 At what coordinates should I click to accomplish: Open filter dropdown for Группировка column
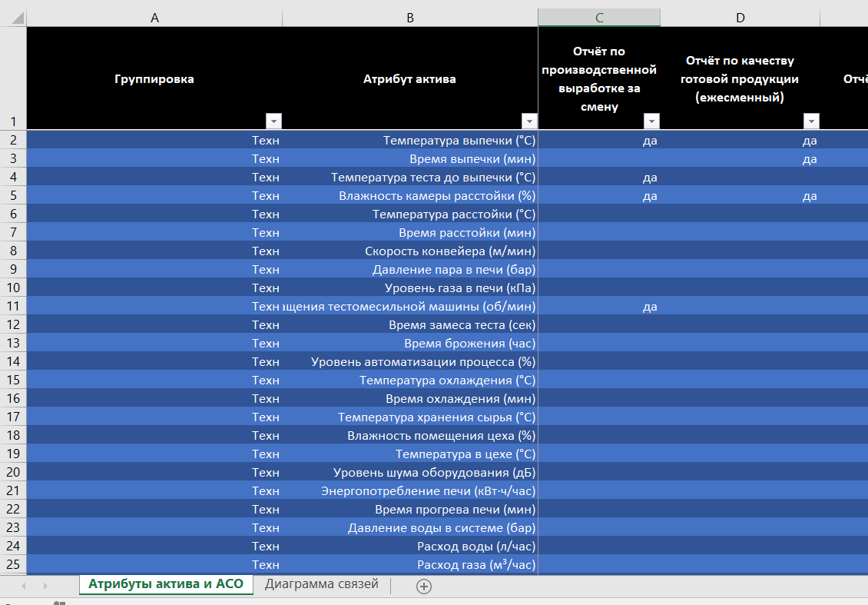[273, 121]
